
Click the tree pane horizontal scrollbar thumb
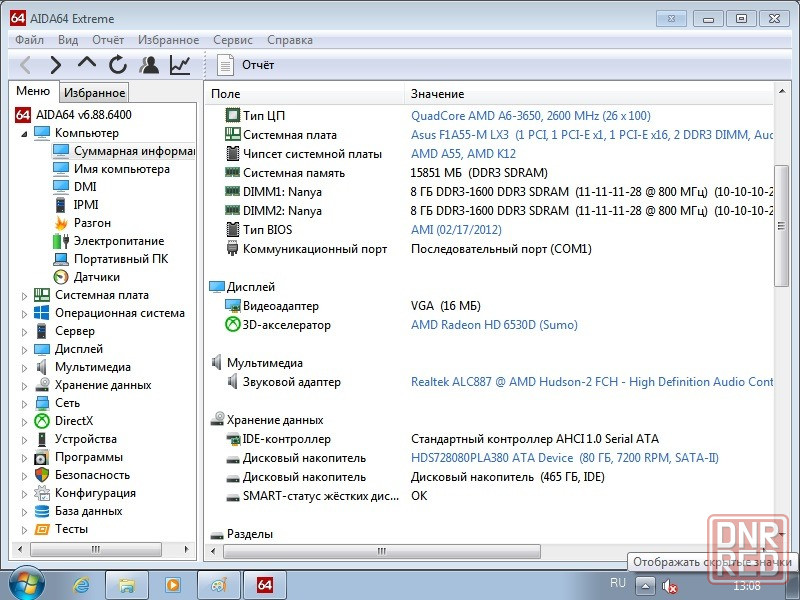[x=95, y=549]
